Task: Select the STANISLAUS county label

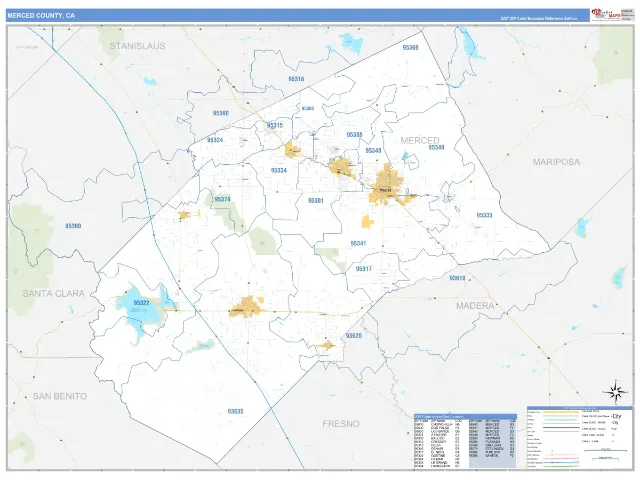Action: tap(138, 46)
